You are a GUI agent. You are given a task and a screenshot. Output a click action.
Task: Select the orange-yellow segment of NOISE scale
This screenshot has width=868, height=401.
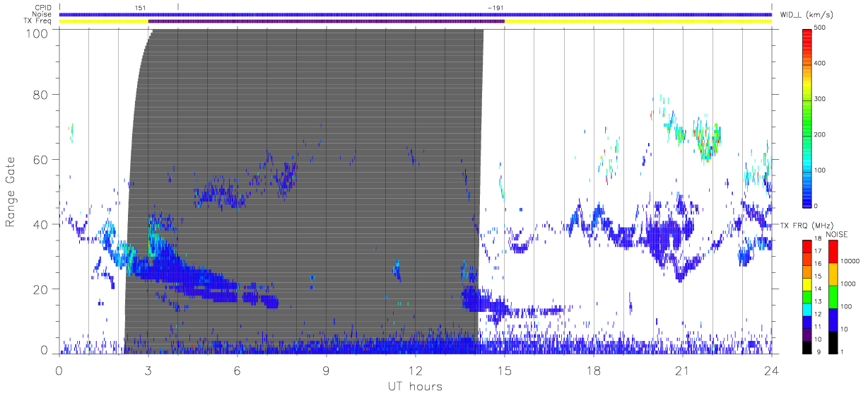coord(833,274)
